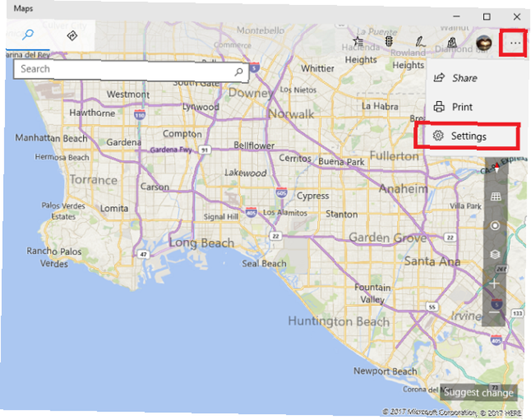
Task: Minimize the Maps window
Action: point(457,16)
